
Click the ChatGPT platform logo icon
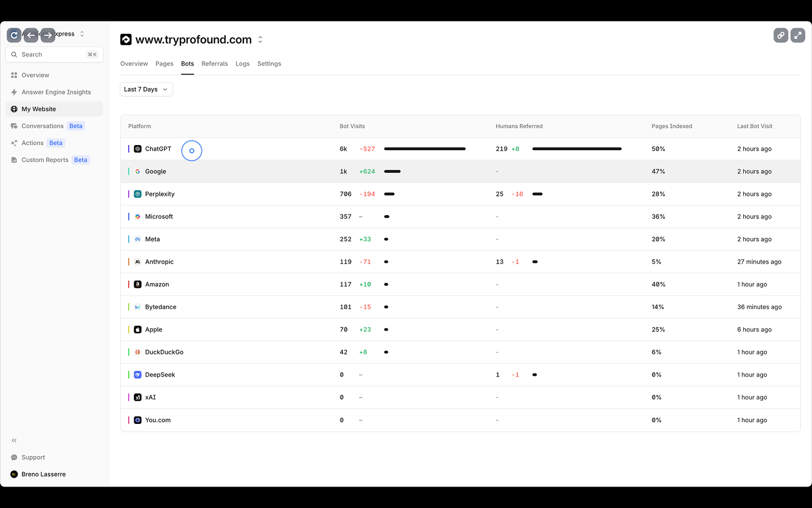pyautogui.click(x=138, y=149)
